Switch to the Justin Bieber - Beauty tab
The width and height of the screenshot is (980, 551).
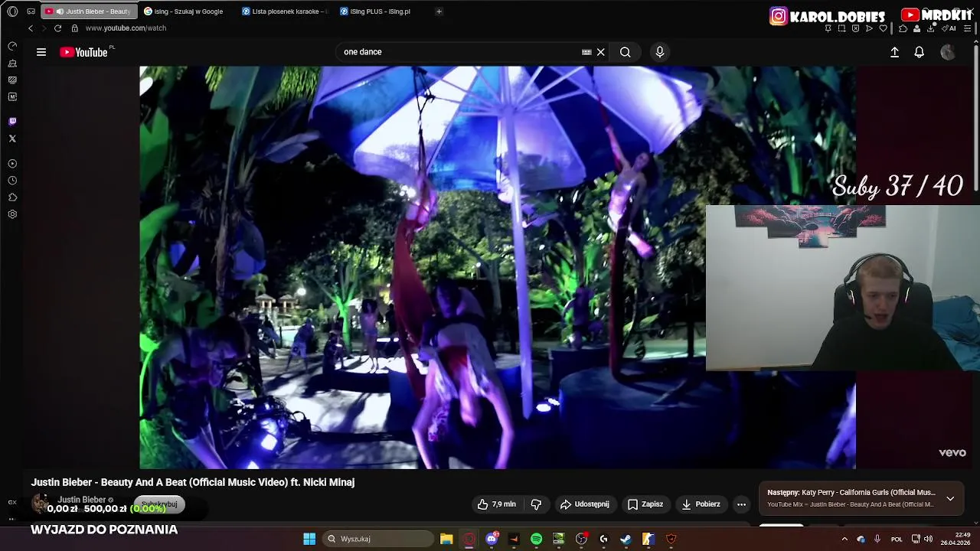89,11
